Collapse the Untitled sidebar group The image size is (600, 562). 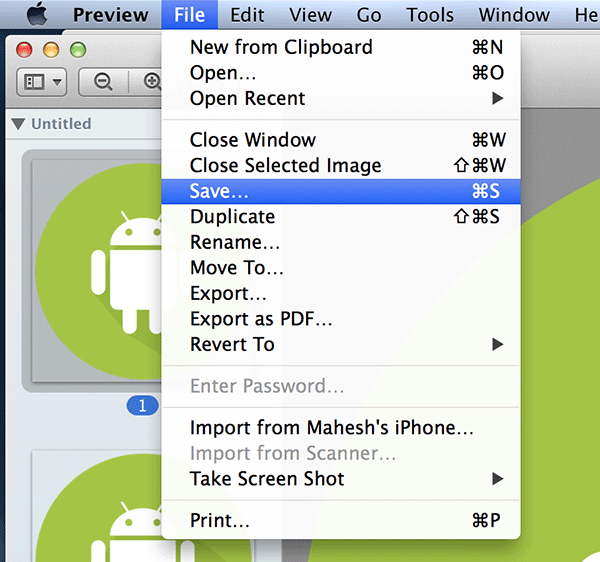(x=18, y=124)
